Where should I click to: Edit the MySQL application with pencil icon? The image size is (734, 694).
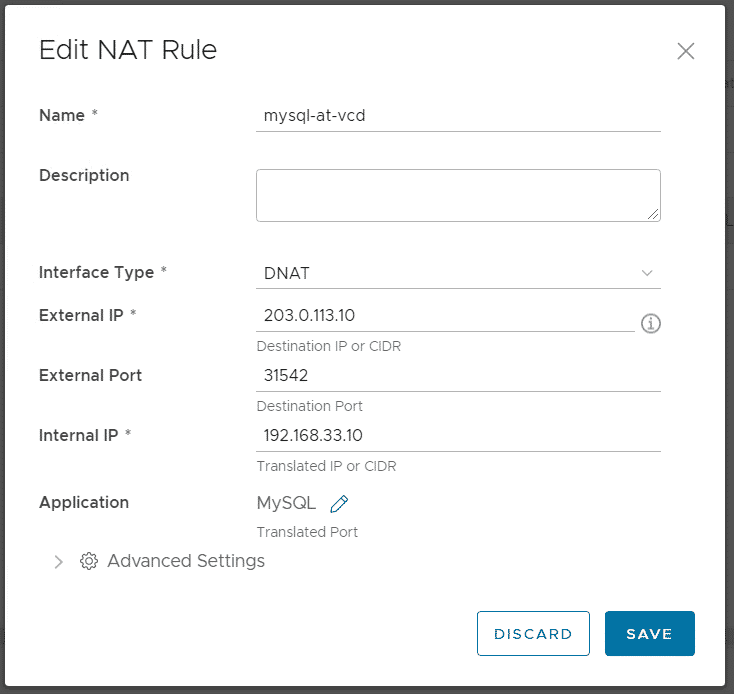(x=339, y=504)
